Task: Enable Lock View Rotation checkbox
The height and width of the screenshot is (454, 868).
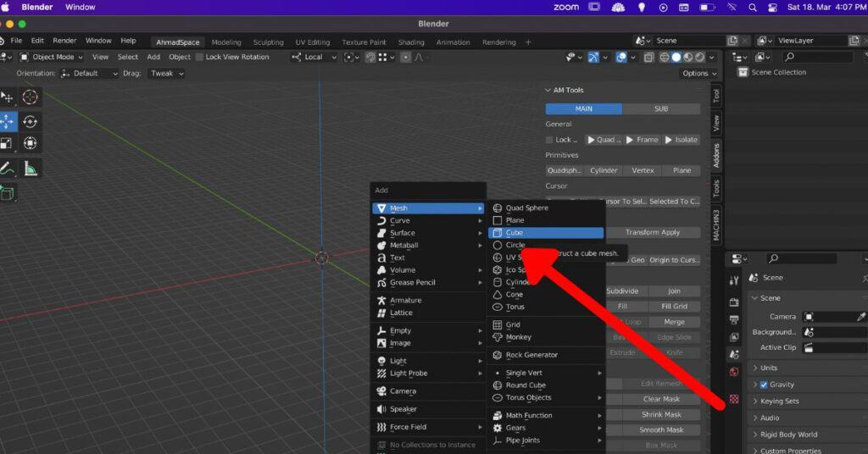Action: coord(199,57)
